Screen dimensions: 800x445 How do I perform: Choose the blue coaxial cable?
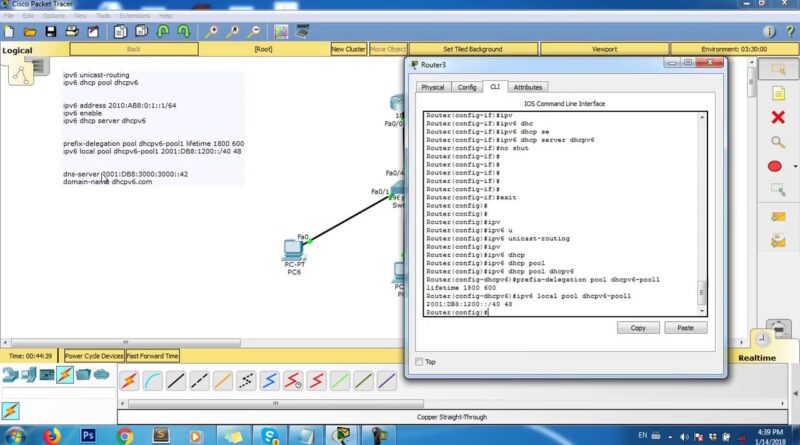pyautogui.click(x=269, y=381)
